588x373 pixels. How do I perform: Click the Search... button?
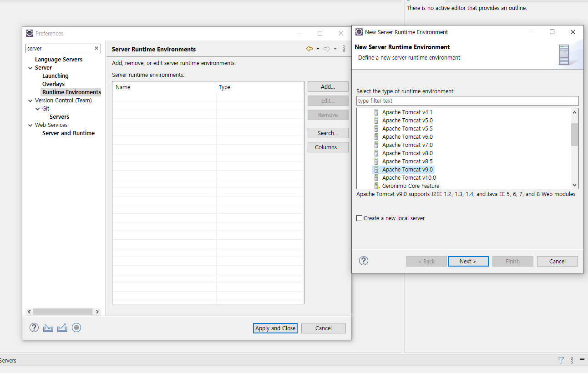[x=328, y=133]
